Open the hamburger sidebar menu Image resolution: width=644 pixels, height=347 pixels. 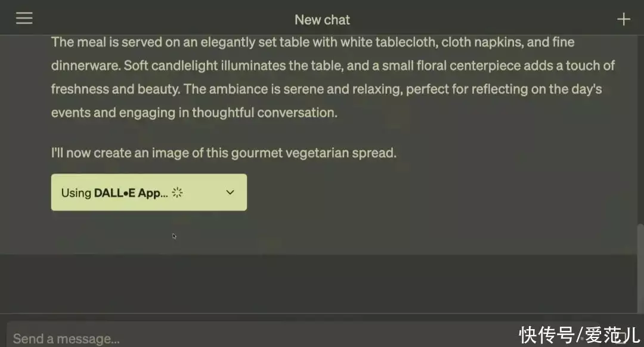[x=24, y=18]
